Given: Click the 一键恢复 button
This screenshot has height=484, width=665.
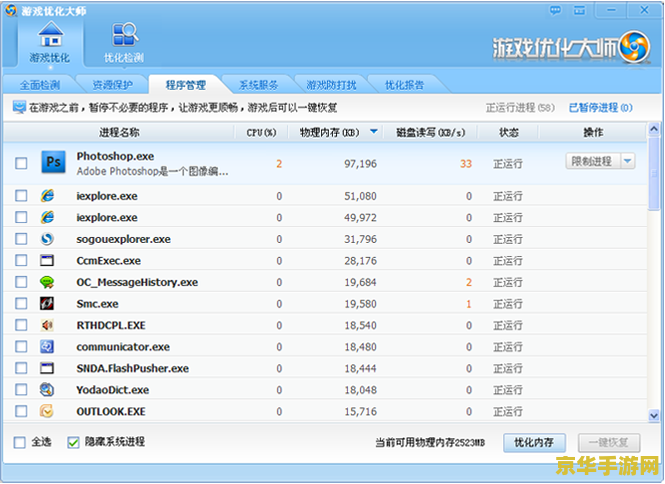Looking at the screenshot, I should pos(609,443).
